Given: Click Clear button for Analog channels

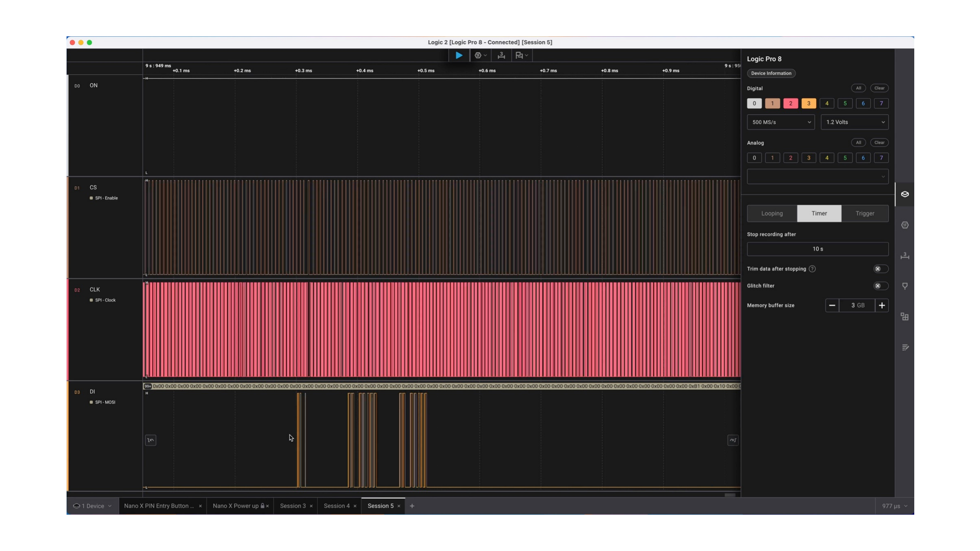Looking at the screenshot, I should (879, 142).
